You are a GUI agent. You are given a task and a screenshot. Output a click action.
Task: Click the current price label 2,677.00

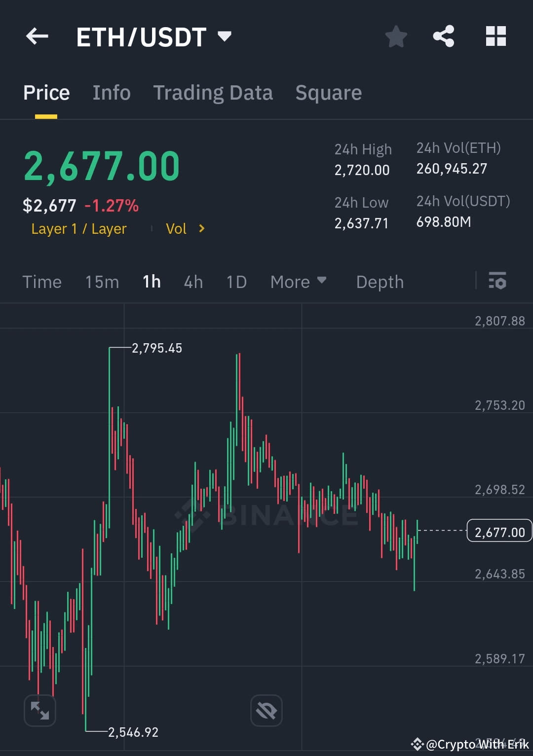[x=499, y=532]
